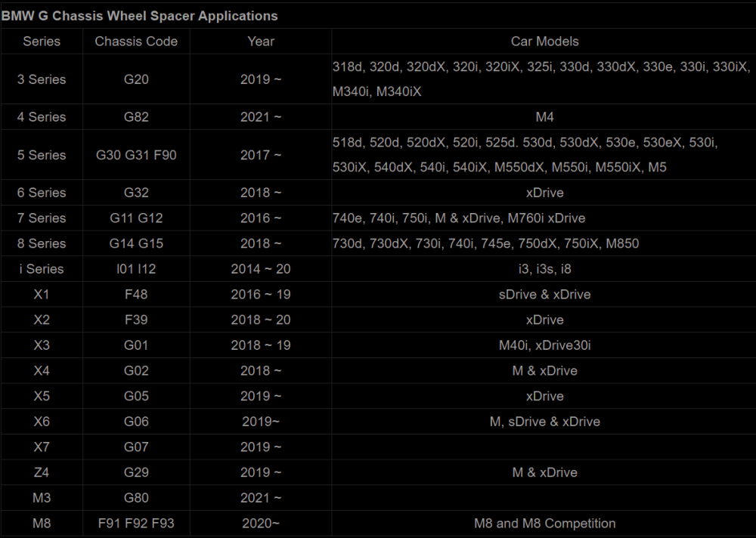Select the 'Car Models' column header
Viewport: 756px width, 538px height.
544,42
